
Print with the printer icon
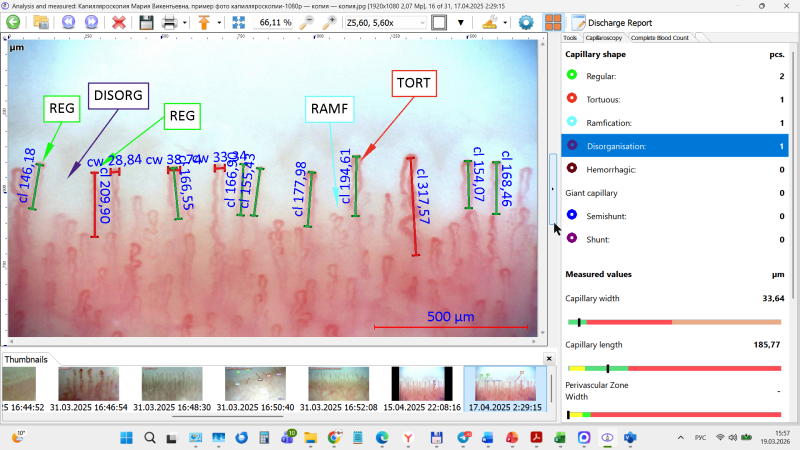[169, 22]
